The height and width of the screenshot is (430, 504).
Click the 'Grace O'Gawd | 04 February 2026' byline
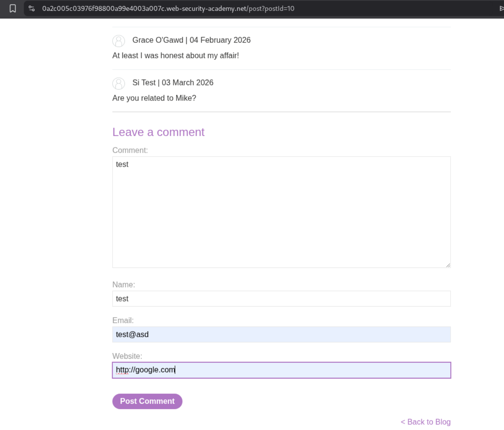(191, 40)
